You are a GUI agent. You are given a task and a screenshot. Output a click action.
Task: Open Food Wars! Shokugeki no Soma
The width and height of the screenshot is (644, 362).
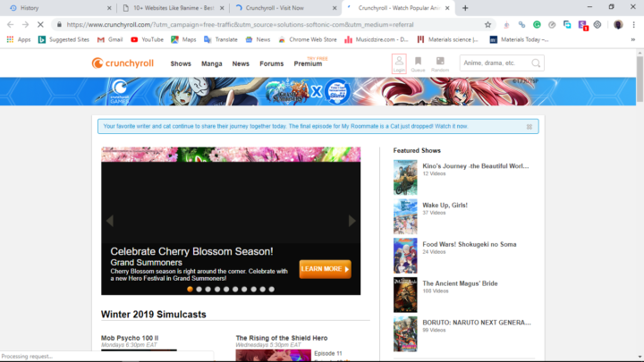(470, 244)
